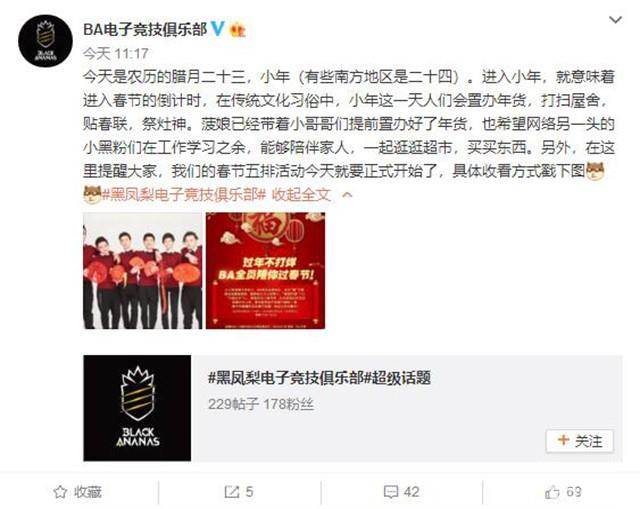Open the #黑凤梨电子竞技俱乐部# hashtag link
The image size is (640, 509).
pyautogui.click(x=183, y=195)
